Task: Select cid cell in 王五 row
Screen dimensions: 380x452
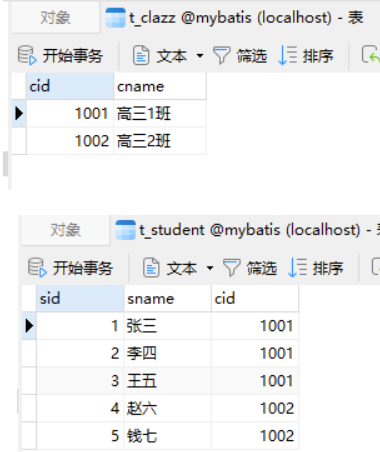Action: [255, 381]
